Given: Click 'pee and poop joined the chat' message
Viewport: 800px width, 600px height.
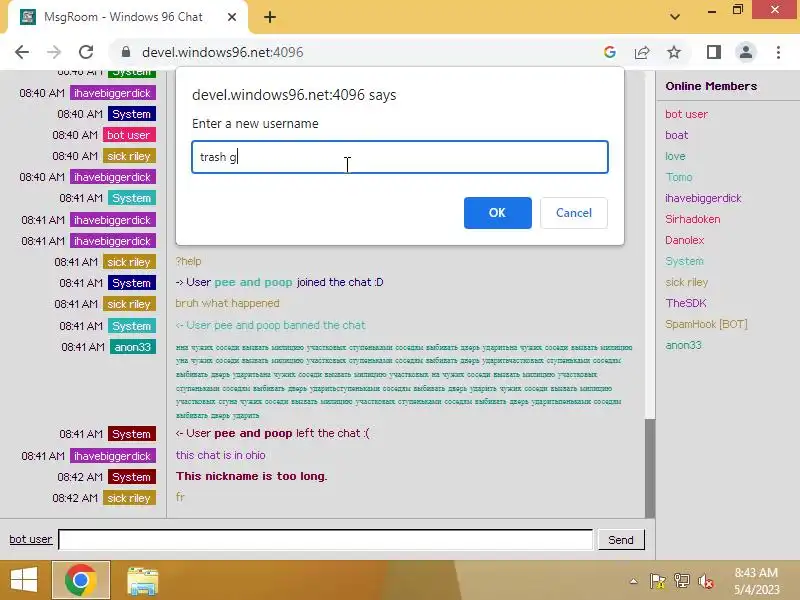Looking at the screenshot, I should click(x=279, y=282).
